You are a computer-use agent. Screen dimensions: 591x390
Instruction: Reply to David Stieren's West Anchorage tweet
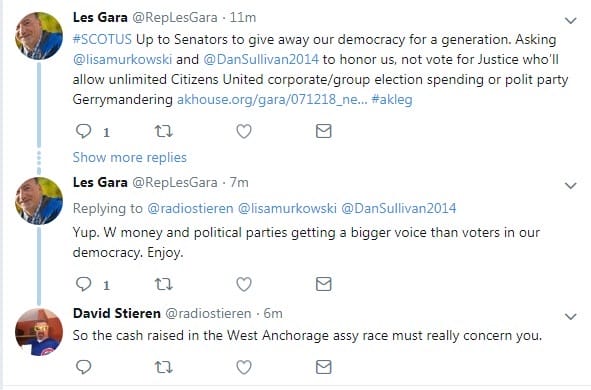pos(83,367)
